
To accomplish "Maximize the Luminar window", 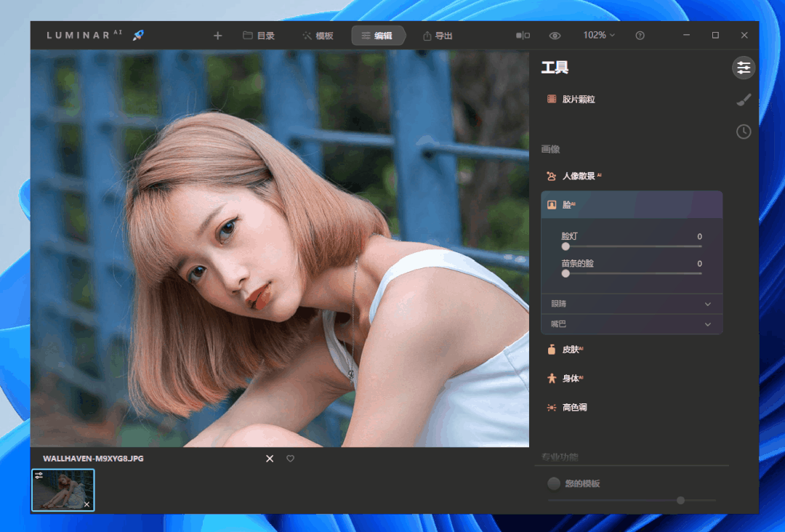I will click(x=715, y=35).
